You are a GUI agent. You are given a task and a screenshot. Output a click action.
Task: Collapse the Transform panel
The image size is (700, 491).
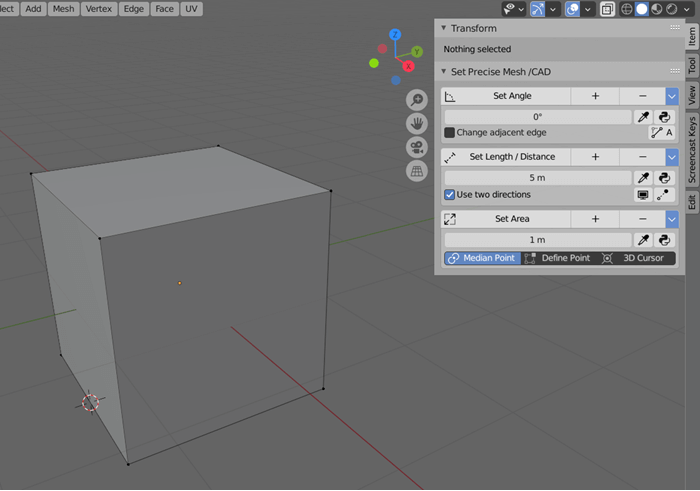pos(444,28)
